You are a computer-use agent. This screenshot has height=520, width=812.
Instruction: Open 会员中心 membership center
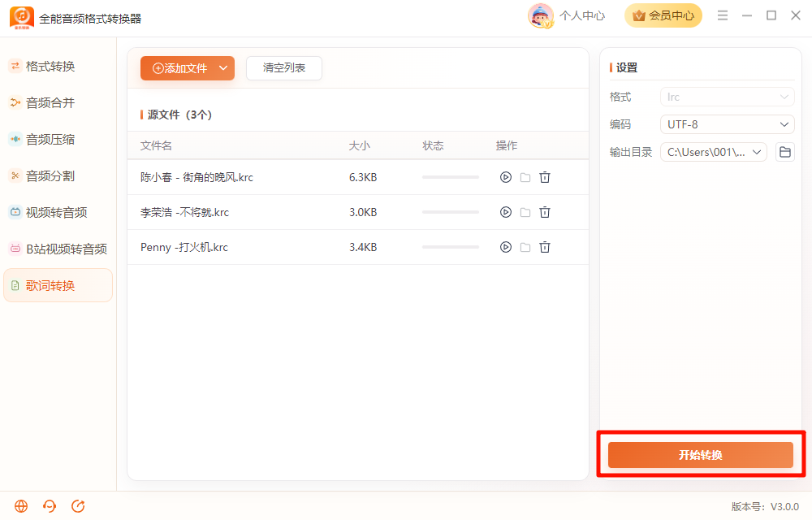663,15
